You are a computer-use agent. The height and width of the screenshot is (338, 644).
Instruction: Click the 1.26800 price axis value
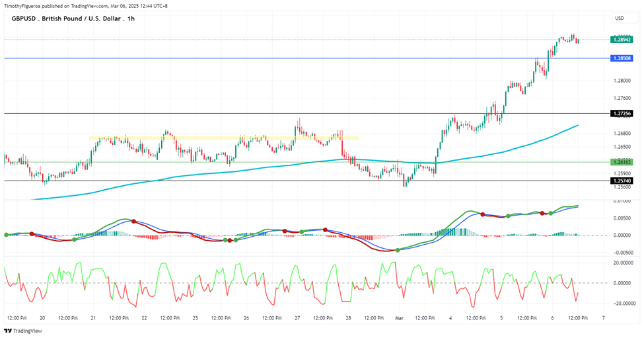(x=622, y=134)
